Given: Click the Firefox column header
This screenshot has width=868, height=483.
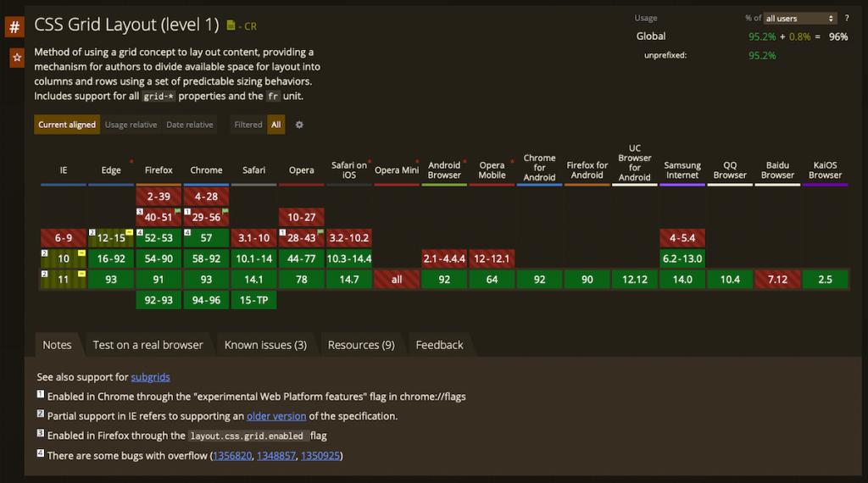Looking at the screenshot, I should coord(159,170).
